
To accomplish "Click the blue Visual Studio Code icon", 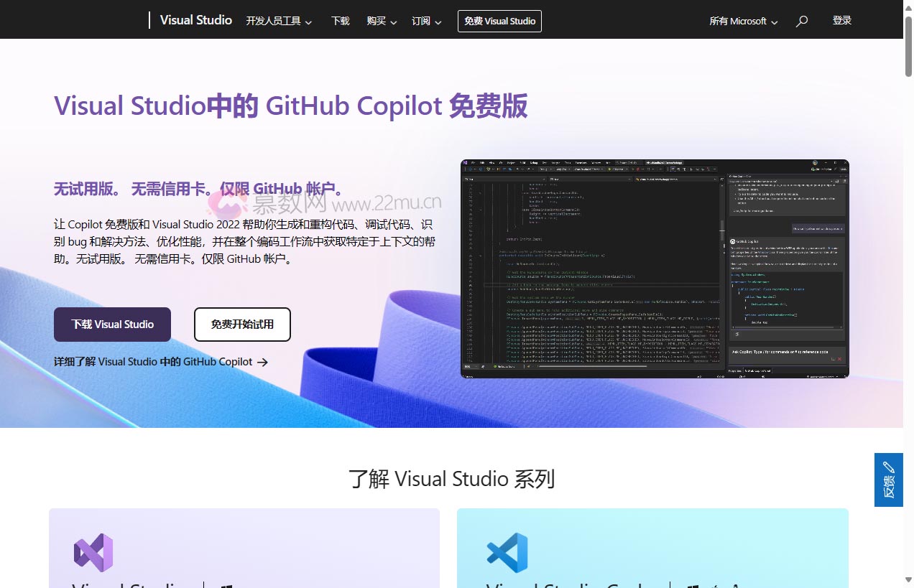I will click(x=507, y=552).
